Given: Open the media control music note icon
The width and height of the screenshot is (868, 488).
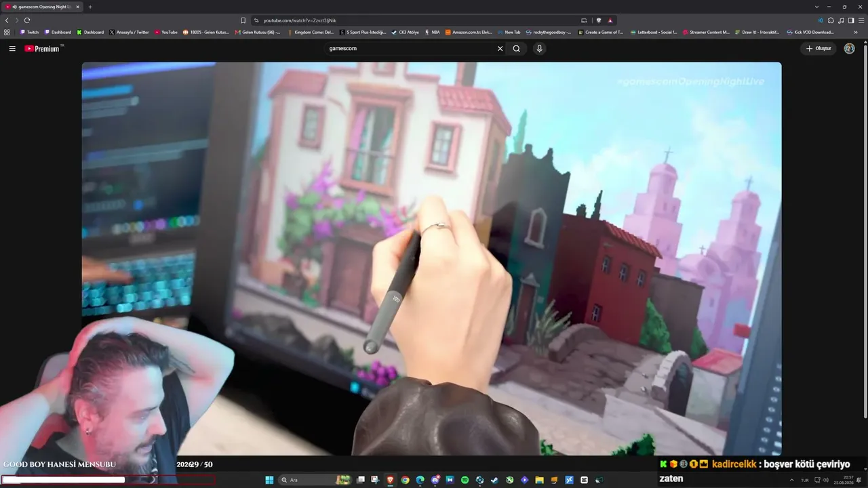Looking at the screenshot, I should pyautogui.click(x=841, y=20).
